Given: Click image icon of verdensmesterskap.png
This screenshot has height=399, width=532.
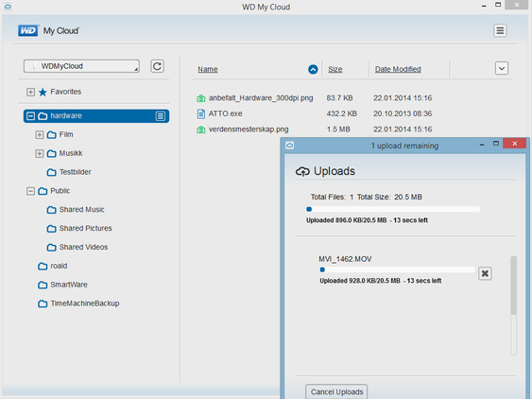Looking at the screenshot, I should [201, 130].
